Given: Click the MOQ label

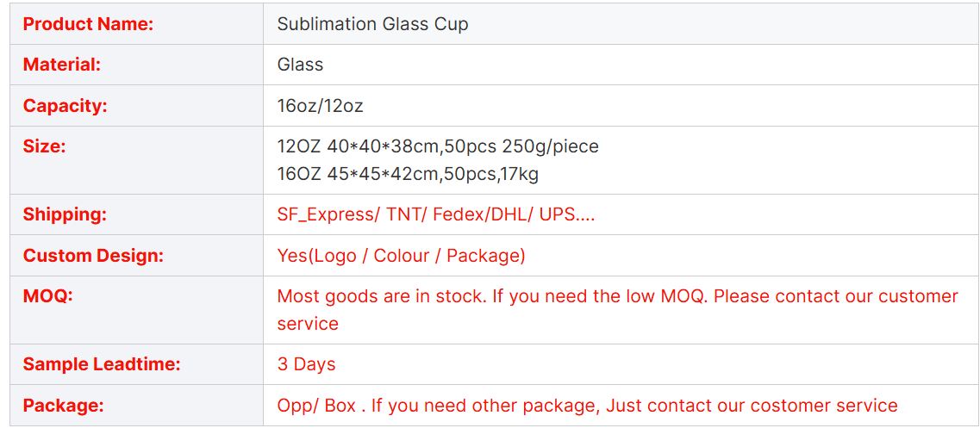Looking at the screenshot, I should (x=48, y=296).
